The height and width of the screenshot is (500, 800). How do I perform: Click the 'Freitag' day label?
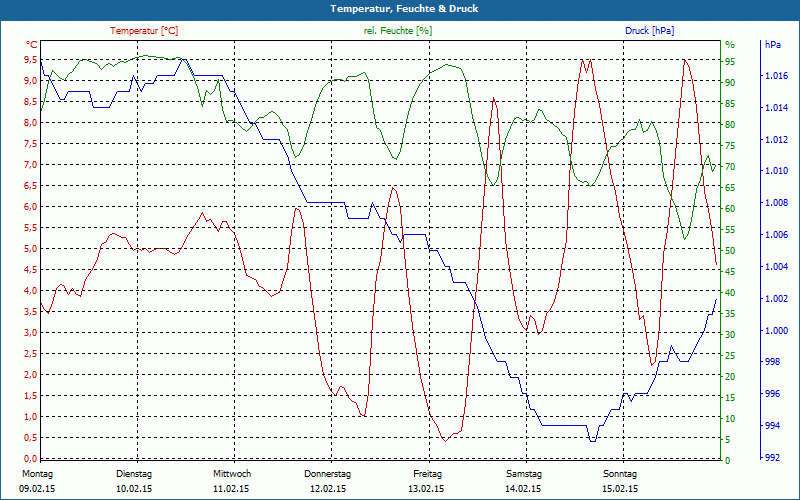pos(428,474)
